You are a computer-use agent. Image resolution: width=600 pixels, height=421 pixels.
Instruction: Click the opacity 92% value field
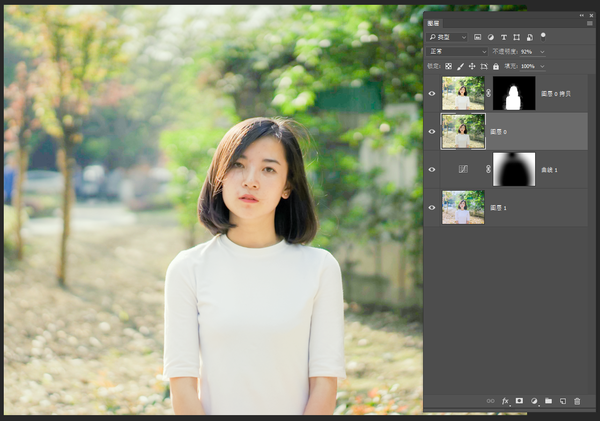click(x=528, y=52)
